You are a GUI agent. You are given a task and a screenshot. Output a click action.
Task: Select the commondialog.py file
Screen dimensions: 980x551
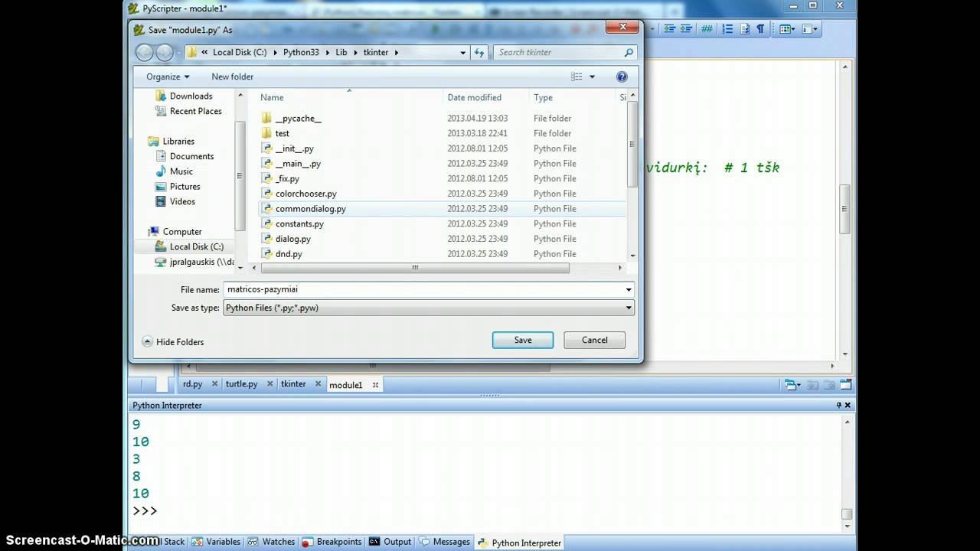[310, 209]
